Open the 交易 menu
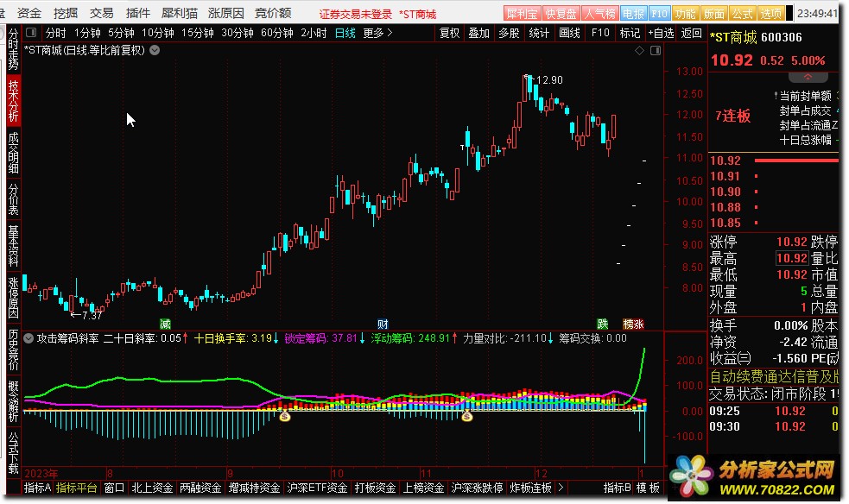This screenshot has height=504, width=849. pos(101,13)
